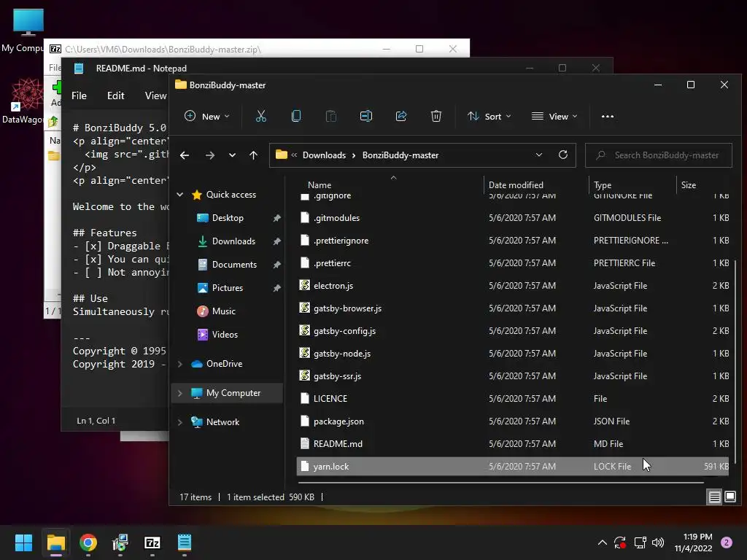This screenshot has width=747, height=560.
Task: Expand address bar history dropdown
Action: [539, 155]
